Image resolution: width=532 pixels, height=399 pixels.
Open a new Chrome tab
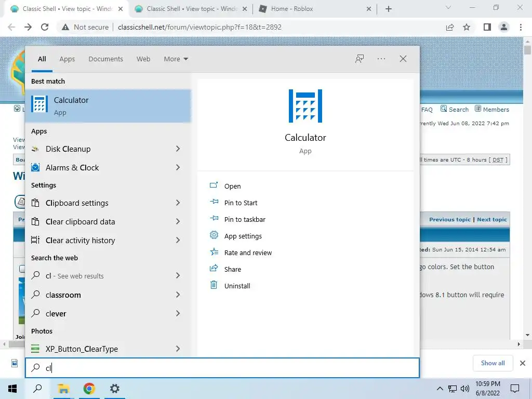click(x=389, y=9)
